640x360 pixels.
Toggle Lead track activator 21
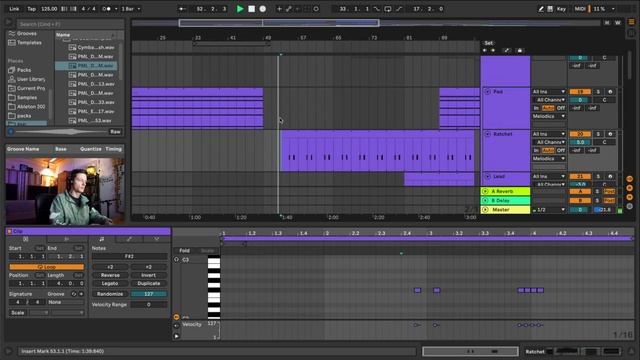(x=580, y=176)
